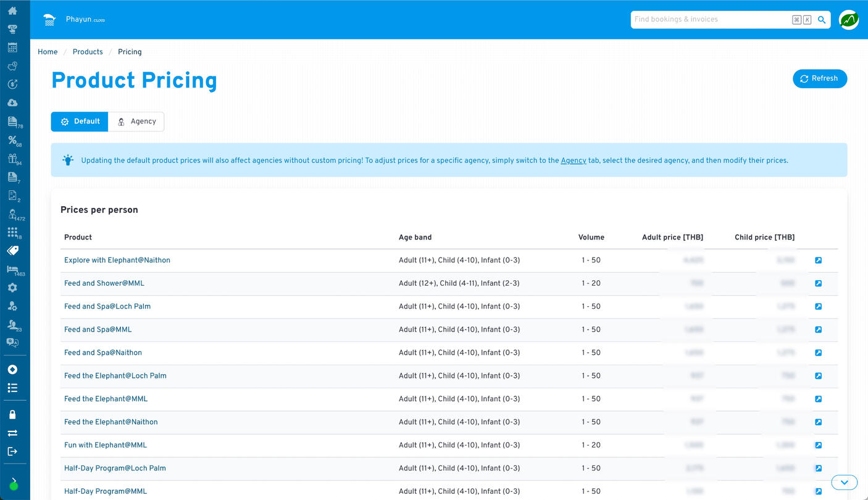This screenshot has width=868, height=500.
Task: Edit prices for Feed and Shower@MML row
Action: [819, 283]
